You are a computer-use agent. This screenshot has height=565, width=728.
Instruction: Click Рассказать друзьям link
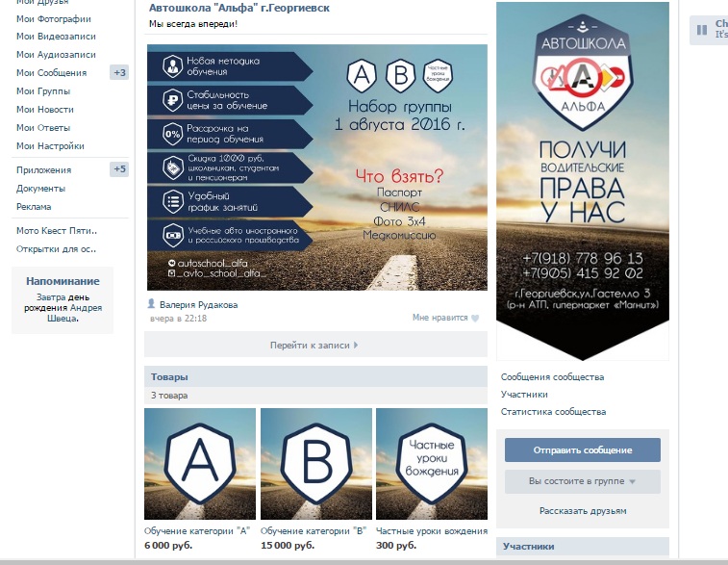[x=583, y=511]
